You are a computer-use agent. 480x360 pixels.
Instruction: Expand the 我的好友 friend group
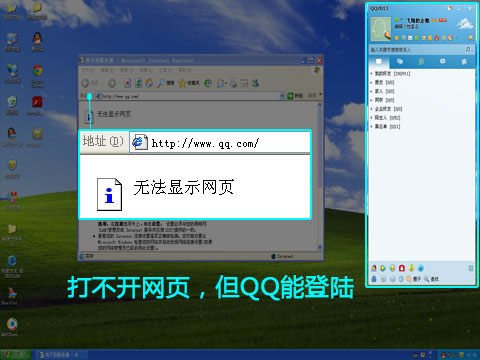390,73
